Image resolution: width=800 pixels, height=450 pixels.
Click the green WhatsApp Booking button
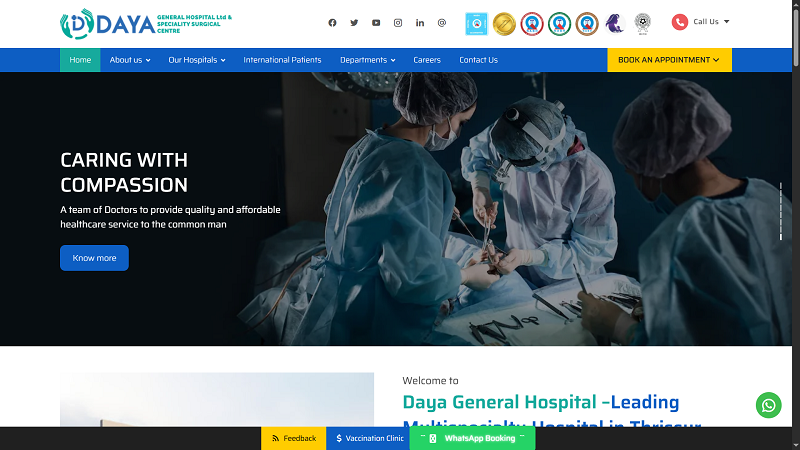(x=472, y=438)
